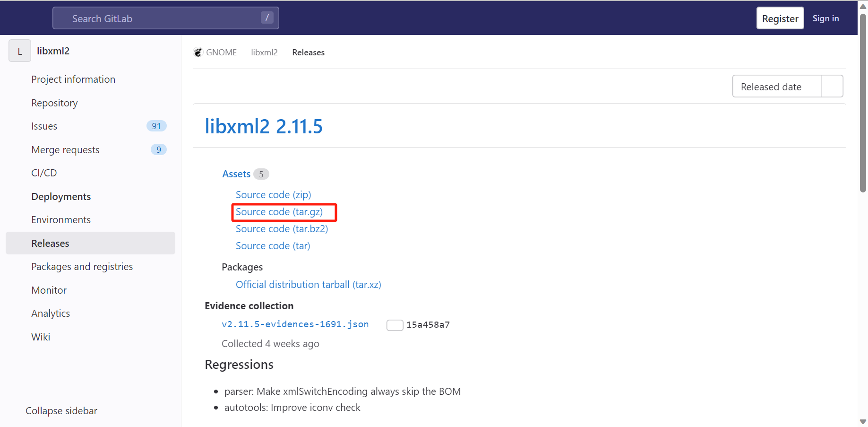Toggle the checkbox beside commit 15a458a7

(x=395, y=325)
